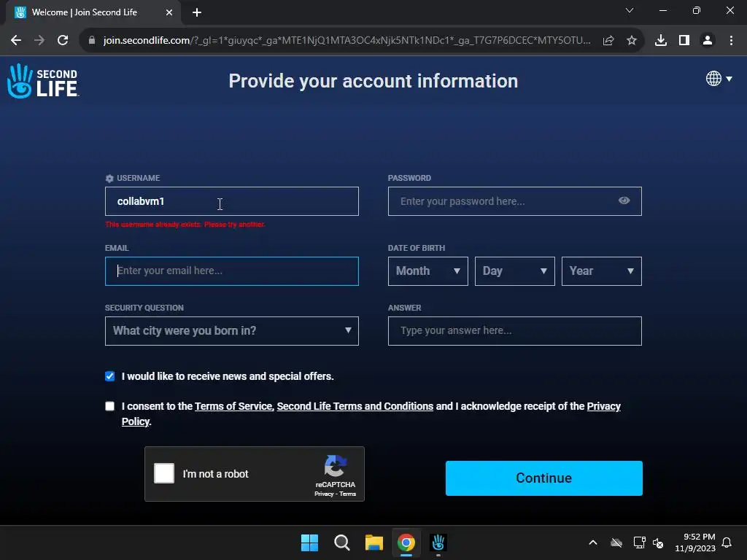The height and width of the screenshot is (560, 747).
Task: Open the Day dropdown
Action: [514, 271]
